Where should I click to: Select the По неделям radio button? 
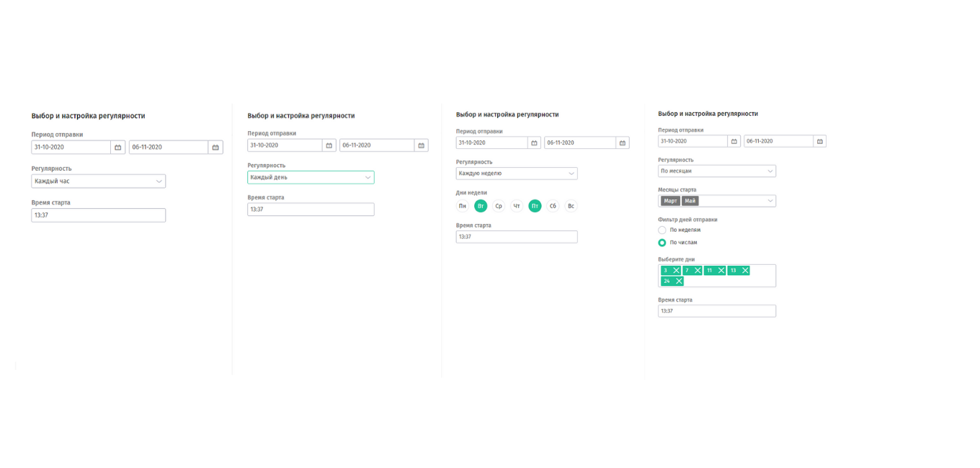point(662,230)
